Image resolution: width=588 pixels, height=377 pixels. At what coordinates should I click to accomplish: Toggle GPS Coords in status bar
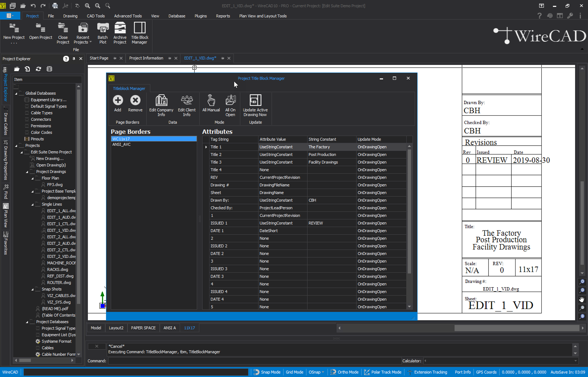pos(486,372)
